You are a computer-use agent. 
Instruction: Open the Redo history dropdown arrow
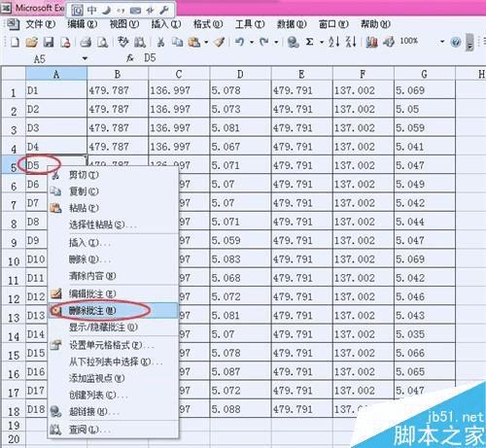276,42
